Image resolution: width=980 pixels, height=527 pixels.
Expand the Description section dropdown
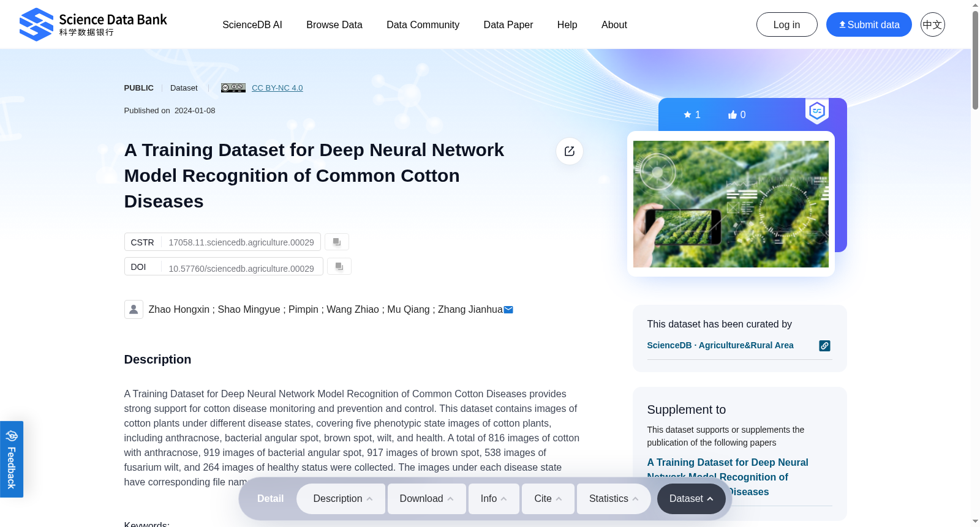click(341, 499)
